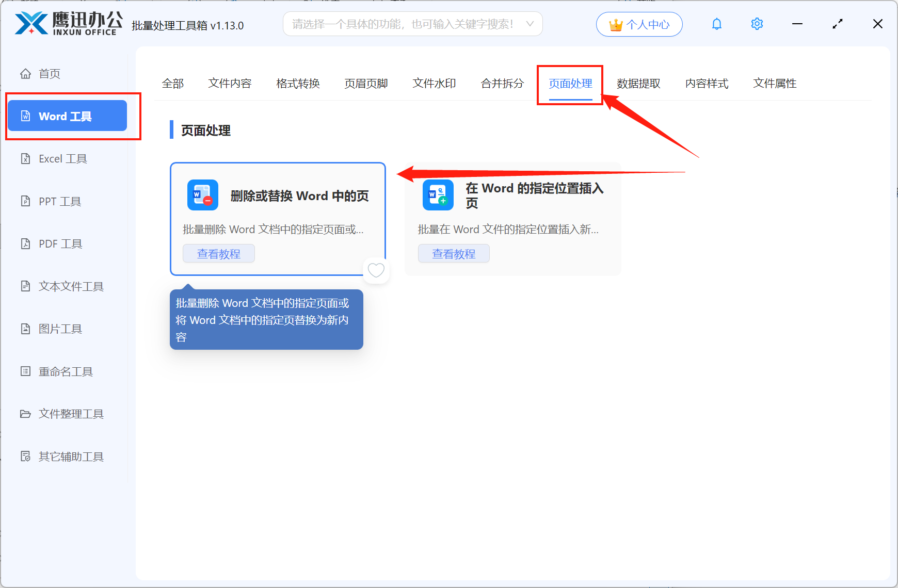Favorite the 删除或替换 Word 中的页 tool
Screen dimensions: 898x588
click(x=376, y=270)
